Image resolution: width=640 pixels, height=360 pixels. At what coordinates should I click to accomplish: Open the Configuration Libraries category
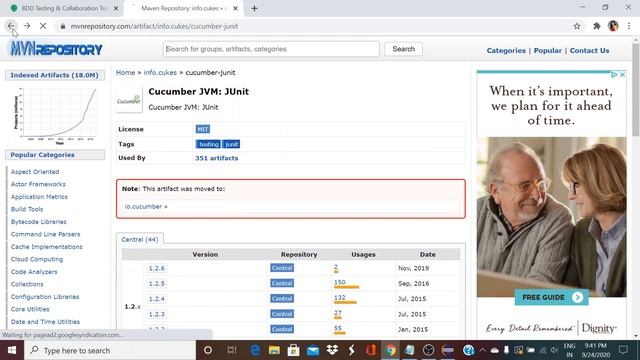click(x=45, y=297)
